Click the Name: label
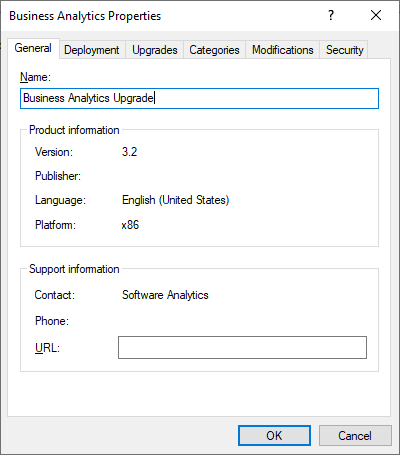This screenshot has width=400, height=455. (35, 77)
